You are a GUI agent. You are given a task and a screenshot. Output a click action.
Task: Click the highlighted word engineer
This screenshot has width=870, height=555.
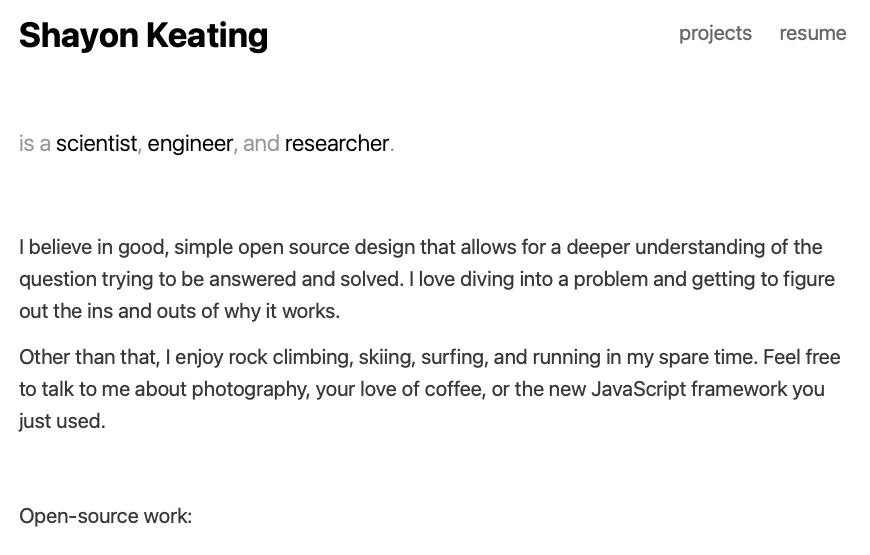(x=190, y=143)
